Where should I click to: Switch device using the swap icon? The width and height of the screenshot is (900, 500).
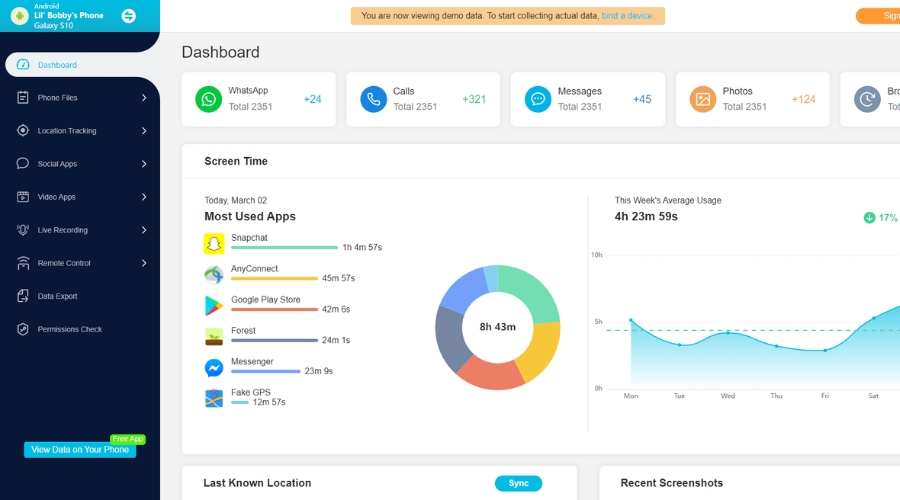[128, 16]
